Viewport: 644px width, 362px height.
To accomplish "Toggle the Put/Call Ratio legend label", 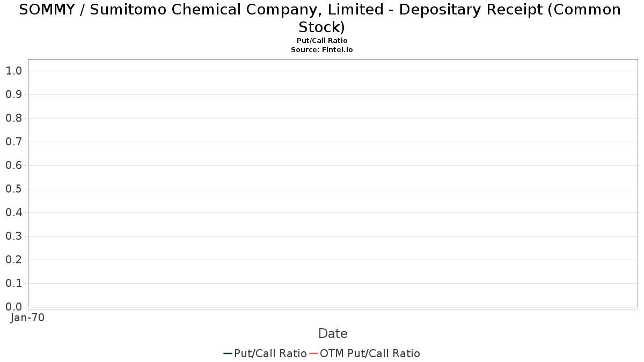I will point(270,353).
